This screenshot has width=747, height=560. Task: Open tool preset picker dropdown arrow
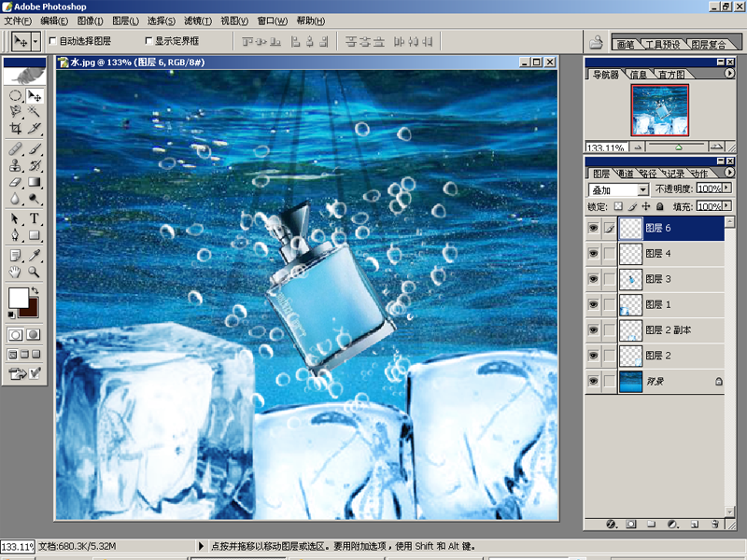click(35, 42)
